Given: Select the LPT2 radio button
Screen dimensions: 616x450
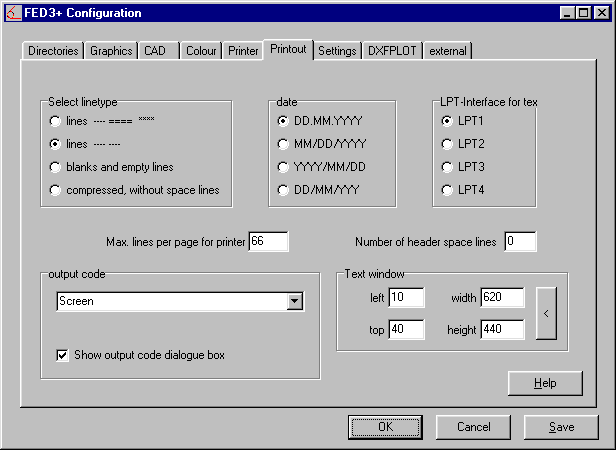Looking at the screenshot, I should pos(447,144).
